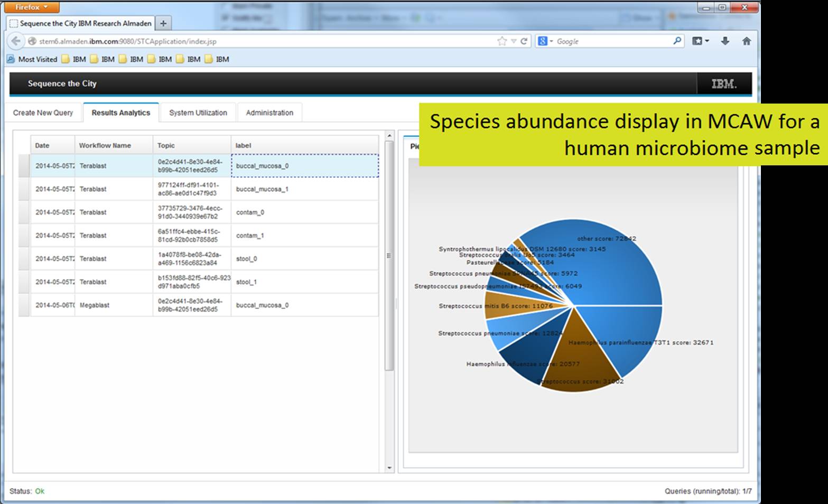Open the last IBM bookmark folder

point(217,59)
